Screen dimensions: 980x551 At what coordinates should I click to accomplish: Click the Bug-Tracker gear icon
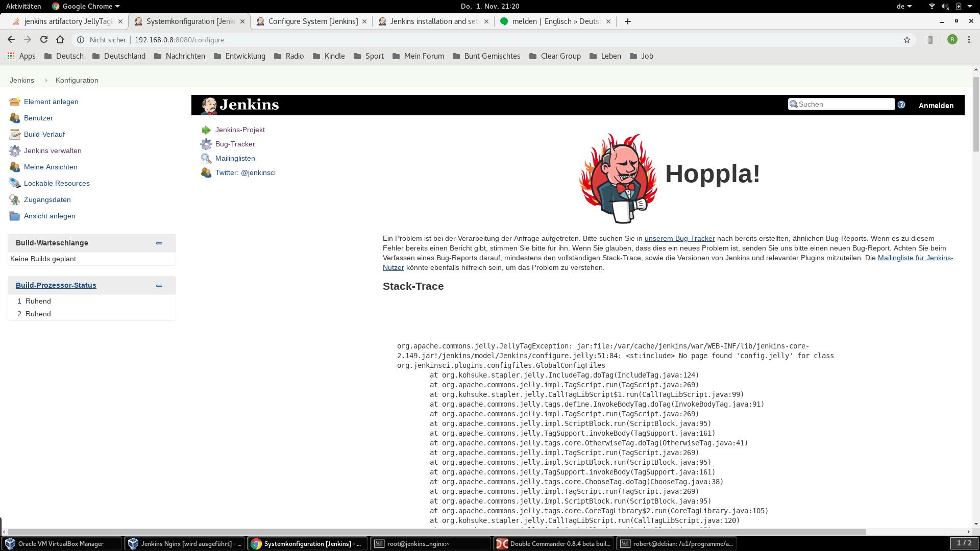(x=206, y=144)
